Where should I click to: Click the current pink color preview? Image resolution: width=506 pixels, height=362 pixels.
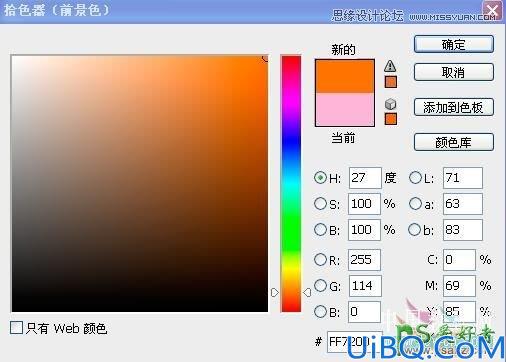tap(345, 109)
